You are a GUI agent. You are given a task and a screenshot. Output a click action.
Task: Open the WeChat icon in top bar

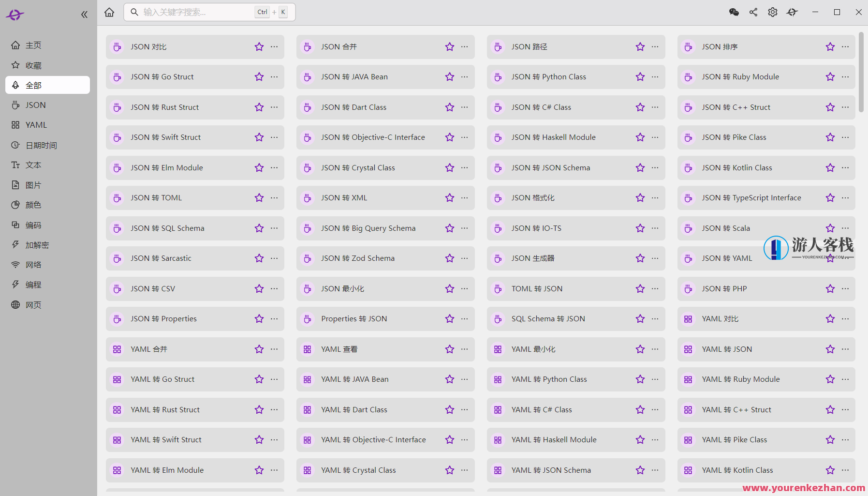click(734, 12)
